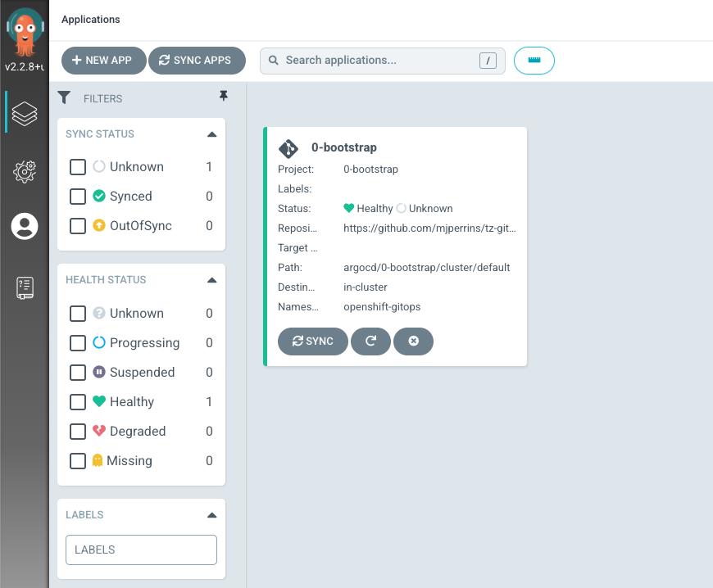The height and width of the screenshot is (588, 713).
Task: Sync the 0-bootstrap application
Action: coord(313,341)
